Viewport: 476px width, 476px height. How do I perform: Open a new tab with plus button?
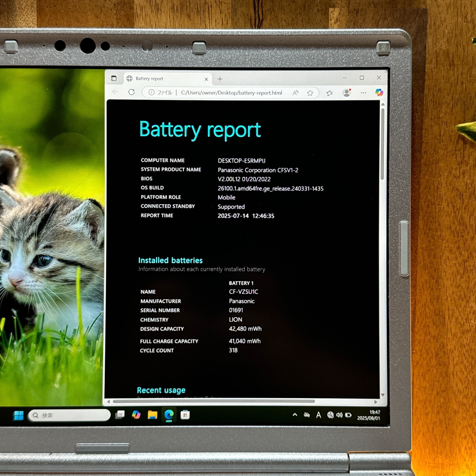click(x=220, y=79)
